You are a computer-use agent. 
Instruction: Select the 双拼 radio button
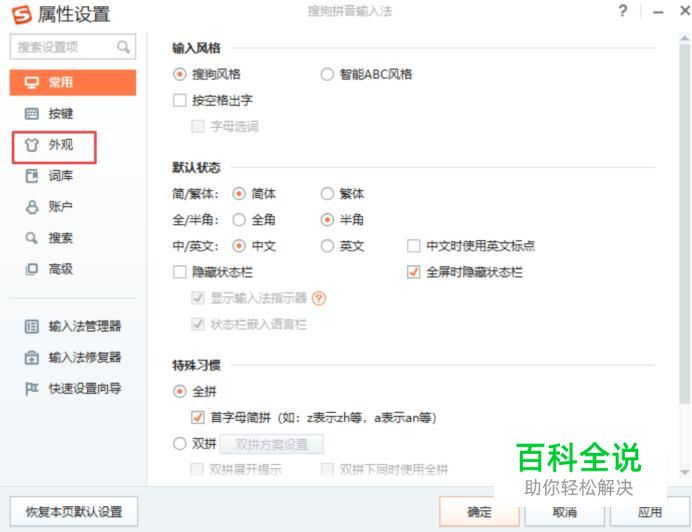coord(180,443)
